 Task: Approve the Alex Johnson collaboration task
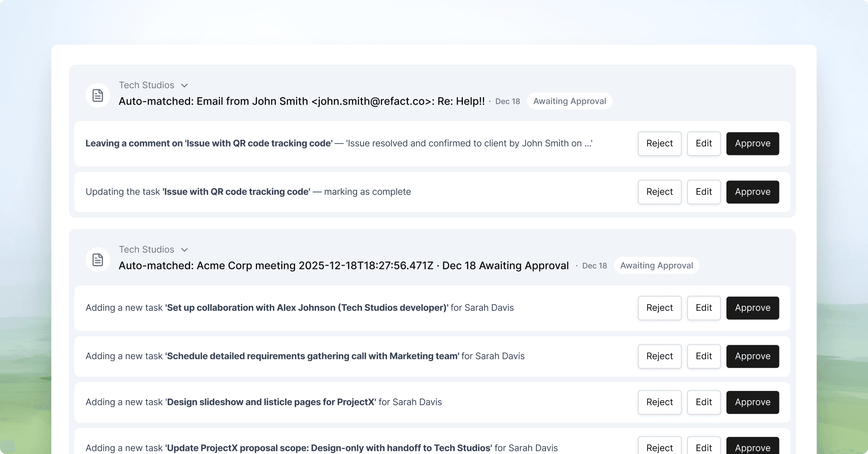click(752, 308)
